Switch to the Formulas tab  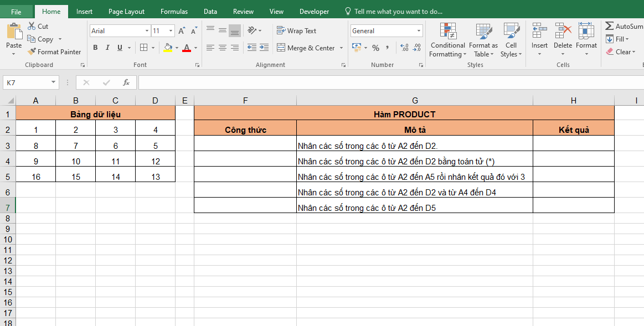[174, 12]
